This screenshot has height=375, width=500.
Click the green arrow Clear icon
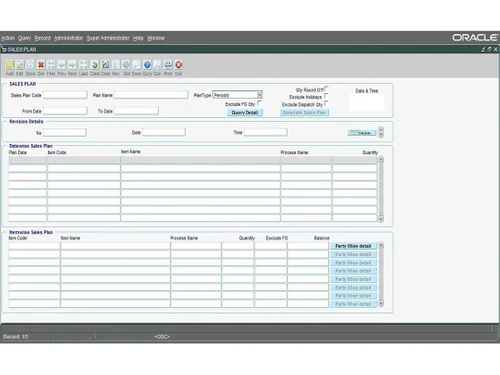tap(95, 65)
